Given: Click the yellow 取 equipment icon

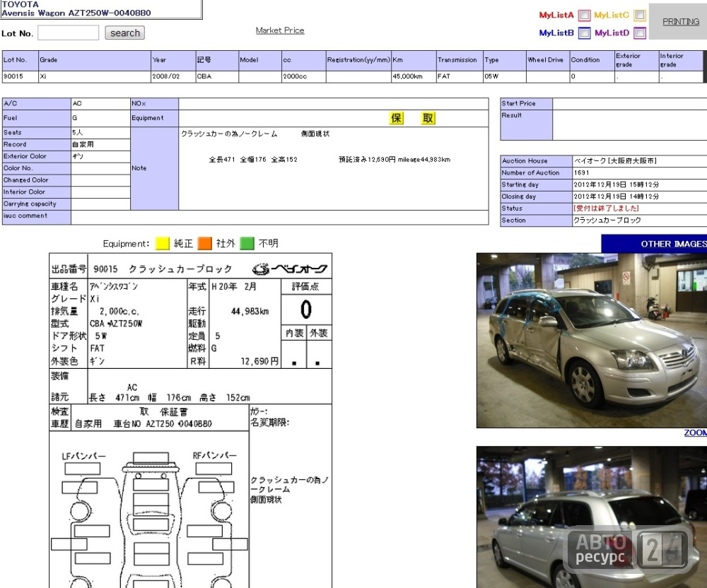Looking at the screenshot, I should pyautogui.click(x=428, y=118).
